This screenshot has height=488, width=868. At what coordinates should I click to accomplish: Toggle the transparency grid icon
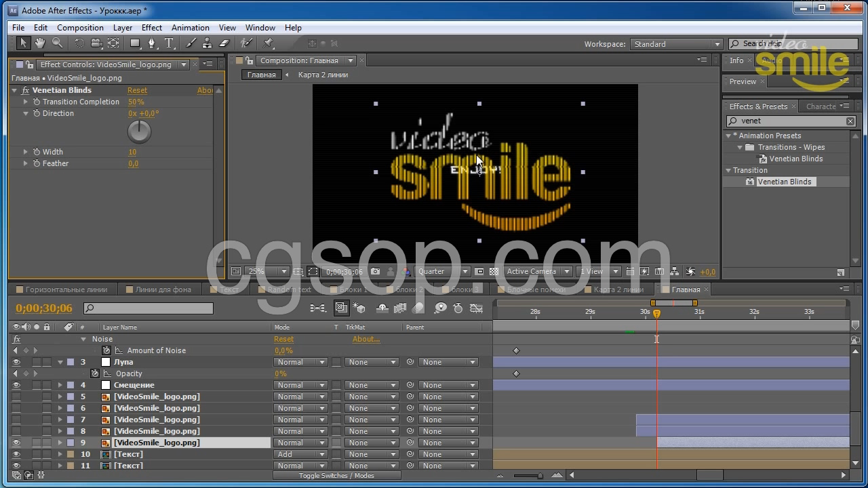pyautogui.click(x=494, y=272)
